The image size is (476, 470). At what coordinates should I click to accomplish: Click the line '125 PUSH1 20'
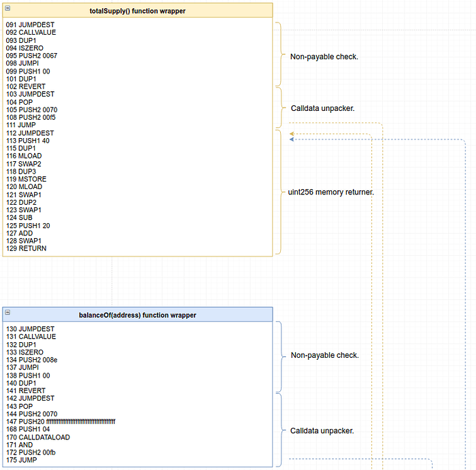[x=28, y=226]
